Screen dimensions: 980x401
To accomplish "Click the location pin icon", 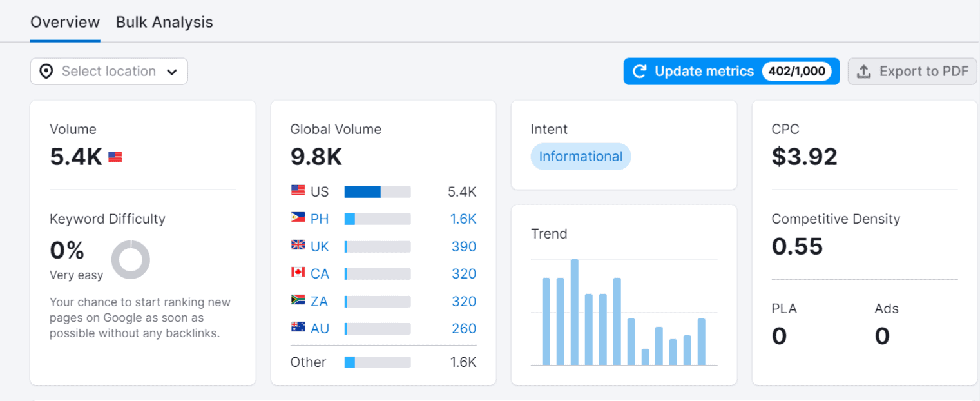I will click(46, 72).
